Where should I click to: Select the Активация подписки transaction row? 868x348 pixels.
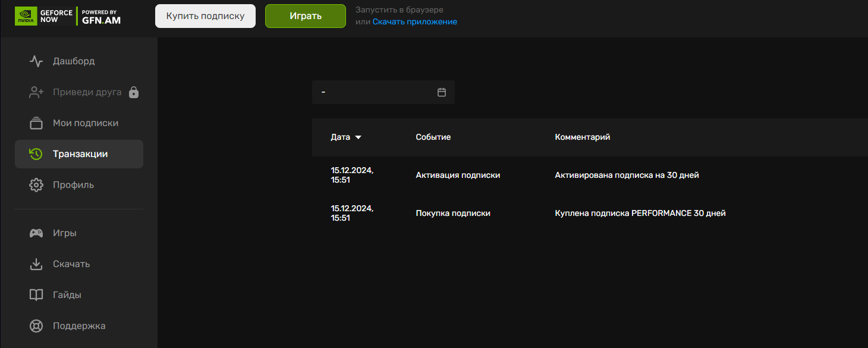[x=458, y=175]
